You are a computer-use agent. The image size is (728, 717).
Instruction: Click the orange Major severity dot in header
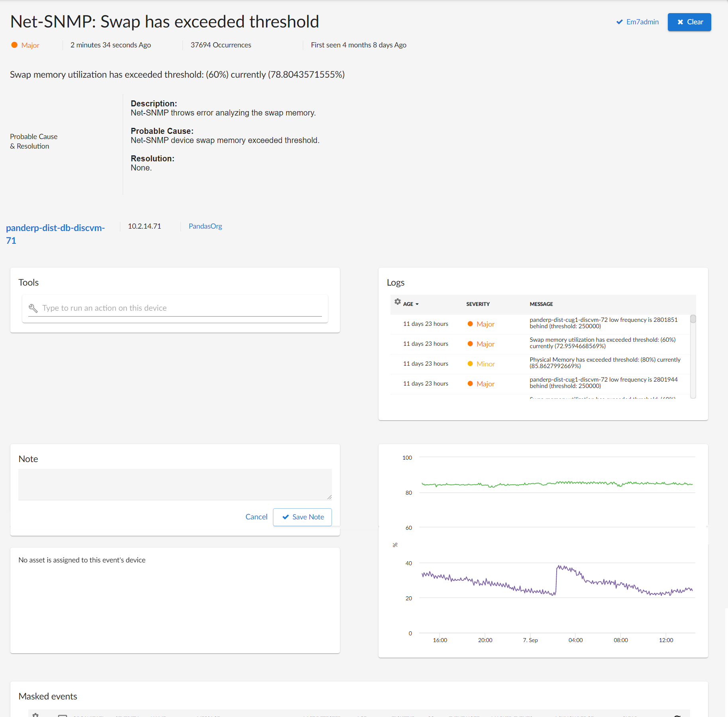click(x=14, y=45)
